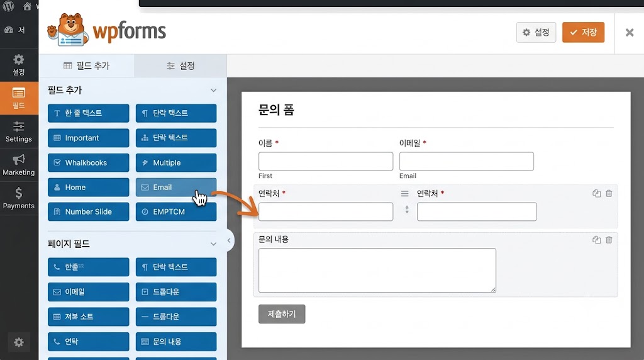Screen dimensions: 644x360
Task: Add the Important field
Action: [88, 138]
